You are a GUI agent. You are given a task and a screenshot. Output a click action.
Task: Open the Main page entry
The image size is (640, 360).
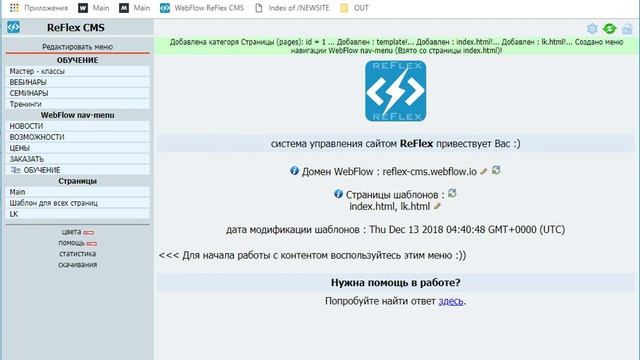[78, 192]
